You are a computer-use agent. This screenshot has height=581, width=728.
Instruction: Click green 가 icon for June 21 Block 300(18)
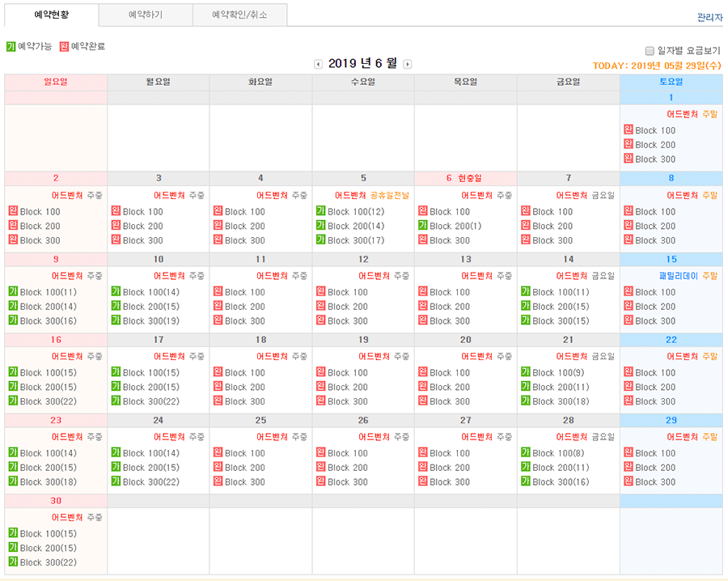526,401
